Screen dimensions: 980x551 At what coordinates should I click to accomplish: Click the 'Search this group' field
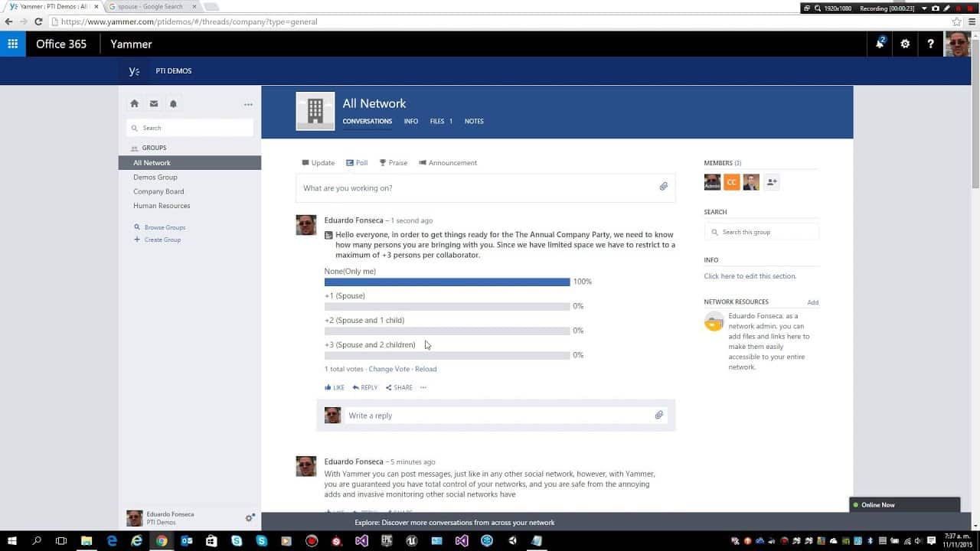click(x=761, y=232)
